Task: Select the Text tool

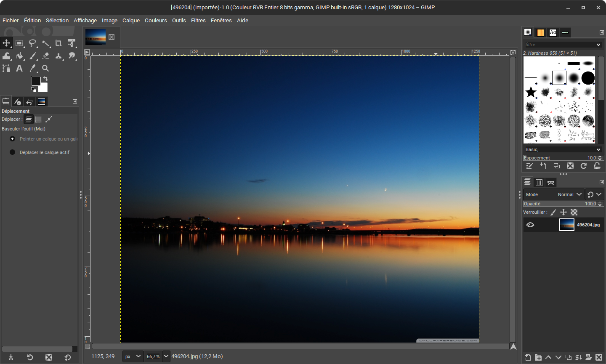Action: point(19,68)
